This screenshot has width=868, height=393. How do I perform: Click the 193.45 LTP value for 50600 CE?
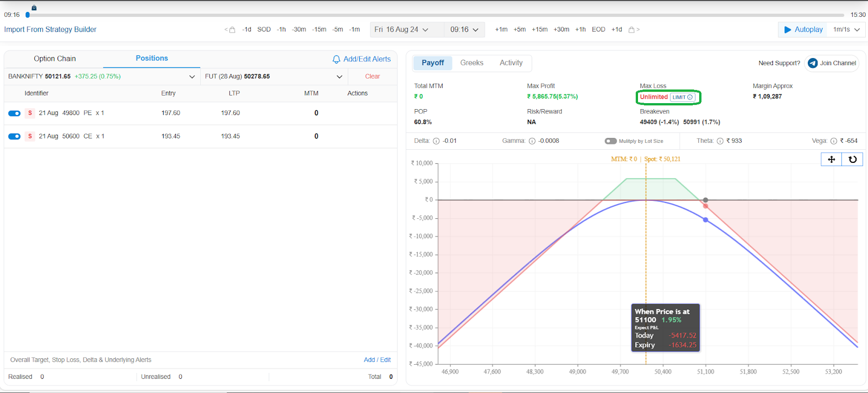point(230,136)
